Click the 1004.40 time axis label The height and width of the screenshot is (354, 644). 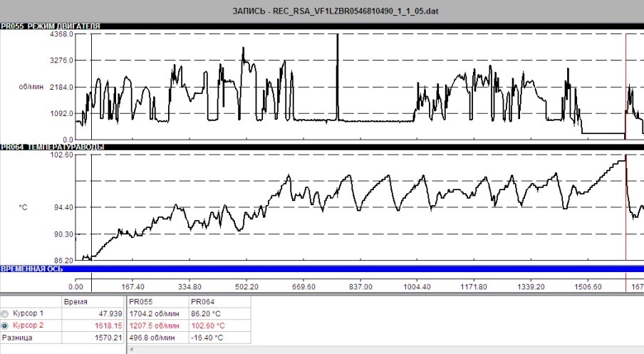pos(417,286)
